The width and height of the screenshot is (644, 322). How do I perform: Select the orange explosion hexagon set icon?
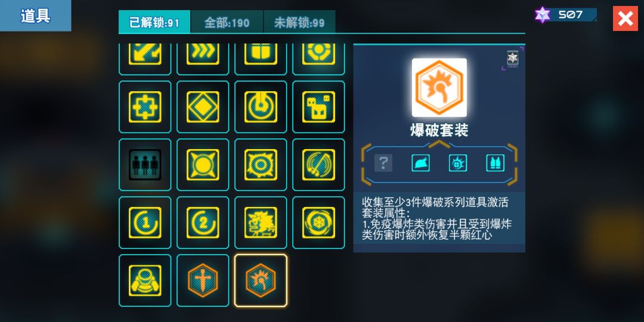click(x=261, y=280)
